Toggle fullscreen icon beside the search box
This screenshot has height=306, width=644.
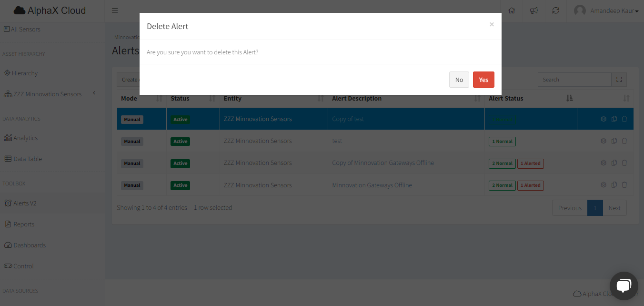tap(619, 80)
